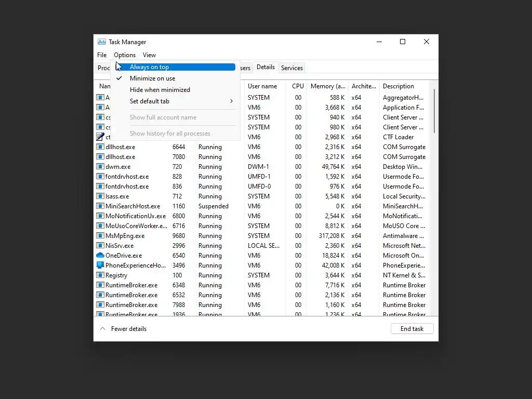Click the MoNotificationUx.exe process icon
Image resolution: width=532 pixels, height=399 pixels.
pyautogui.click(x=100, y=216)
